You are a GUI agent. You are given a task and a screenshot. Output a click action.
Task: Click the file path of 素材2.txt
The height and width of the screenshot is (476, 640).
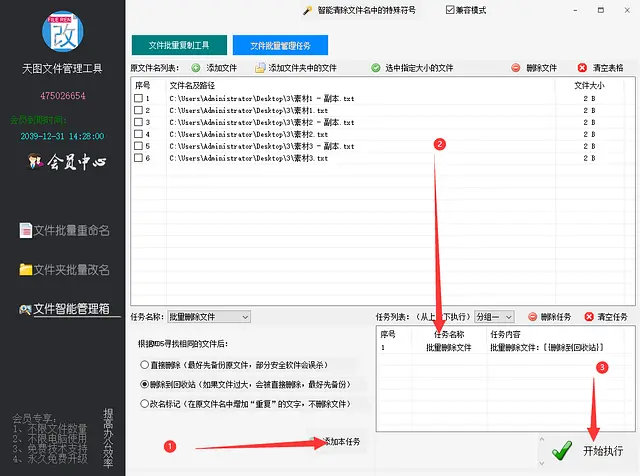249,134
